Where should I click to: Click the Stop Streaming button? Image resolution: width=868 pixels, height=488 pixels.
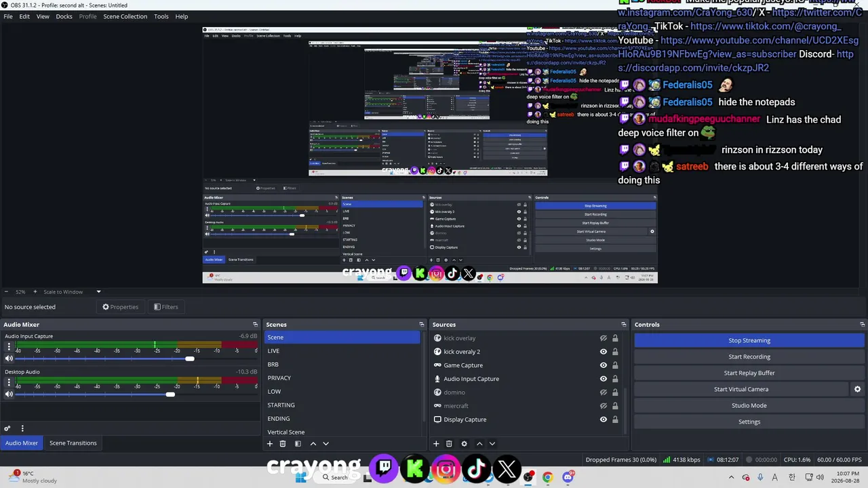pos(749,340)
